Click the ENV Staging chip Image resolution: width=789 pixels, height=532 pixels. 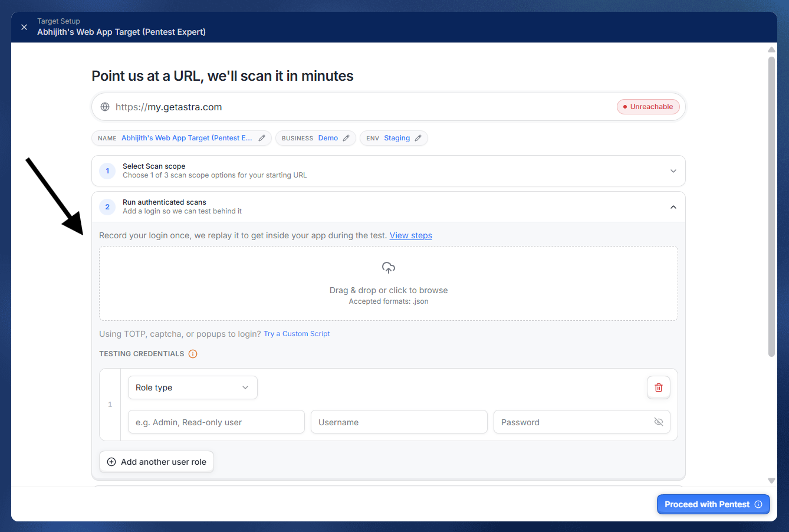394,138
